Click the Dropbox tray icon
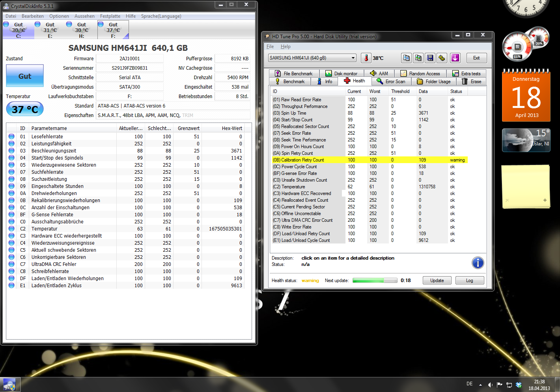The height and width of the screenshot is (392, 560). click(x=519, y=385)
